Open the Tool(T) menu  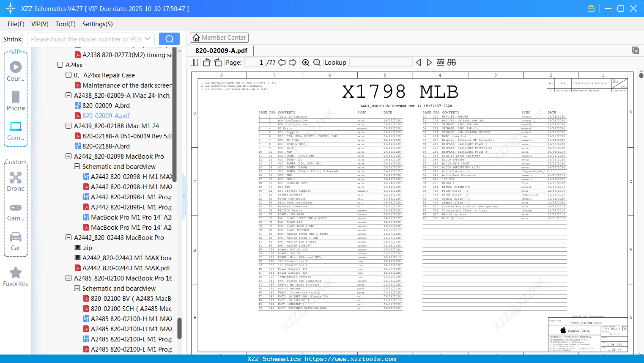tap(66, 24)
